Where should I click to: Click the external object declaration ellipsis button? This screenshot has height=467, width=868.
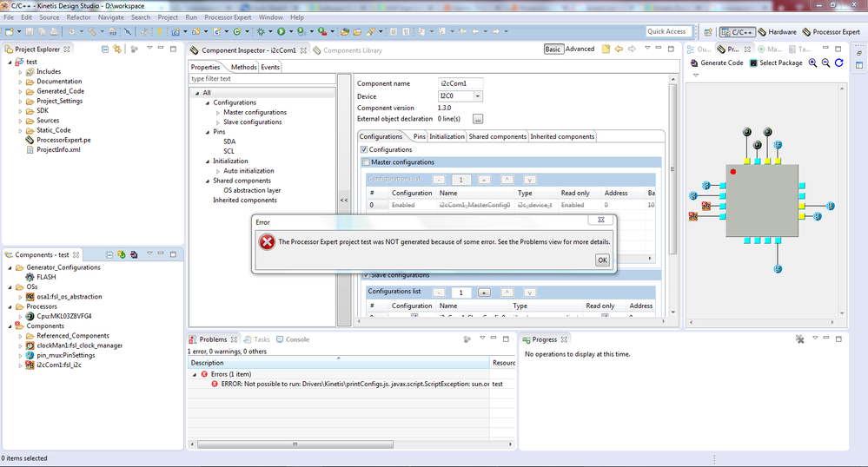478,119
